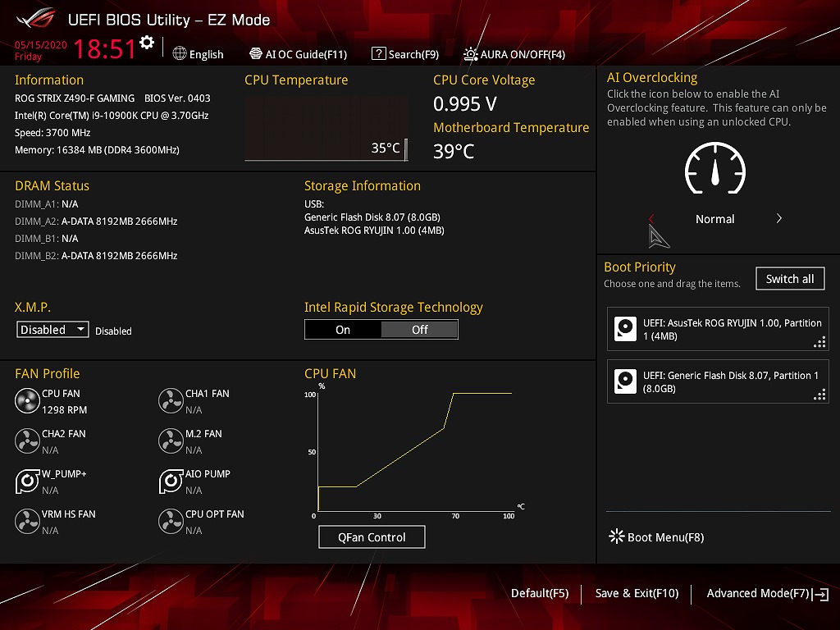Click the Advanced Mode exit arrow icon

820,594
